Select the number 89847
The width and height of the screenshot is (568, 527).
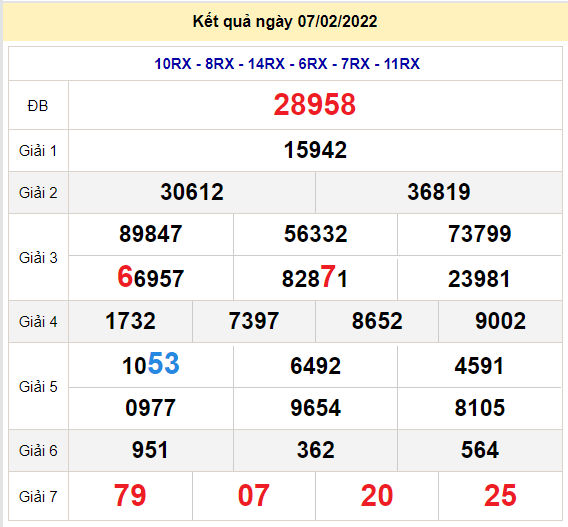click(x=151, y=234)
